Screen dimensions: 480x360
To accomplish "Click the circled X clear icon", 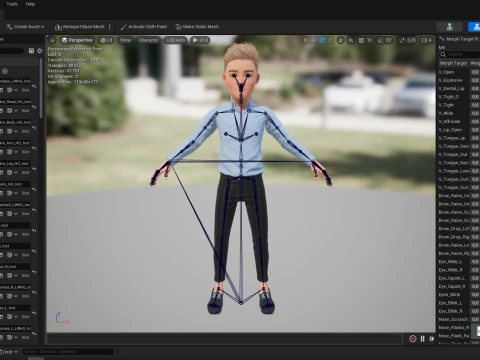I will [5, 71].
